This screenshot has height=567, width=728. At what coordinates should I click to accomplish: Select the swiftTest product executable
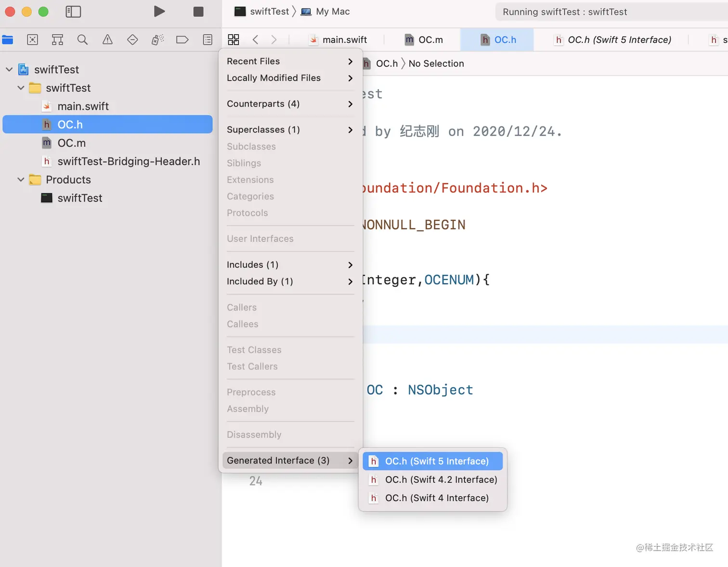[x=107, y=198]
